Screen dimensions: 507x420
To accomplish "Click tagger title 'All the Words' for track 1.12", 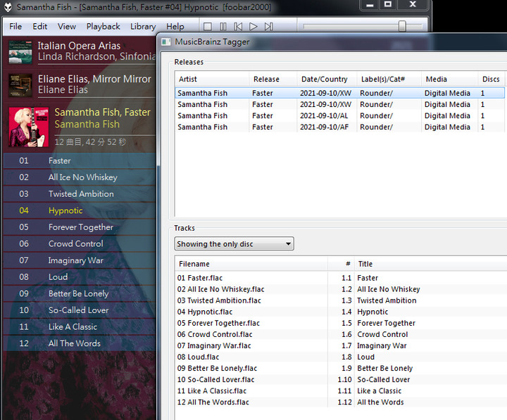I will pyautogui.click(x=380, y=402).
